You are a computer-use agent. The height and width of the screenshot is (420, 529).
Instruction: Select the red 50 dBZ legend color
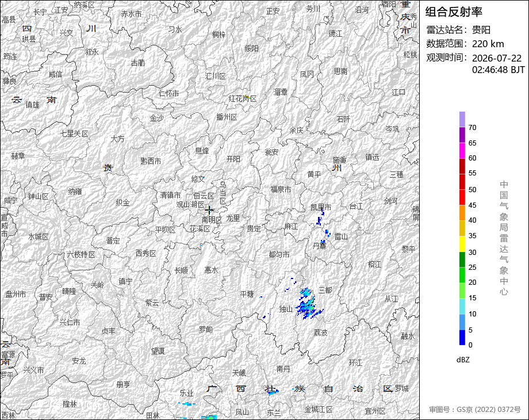462,182
